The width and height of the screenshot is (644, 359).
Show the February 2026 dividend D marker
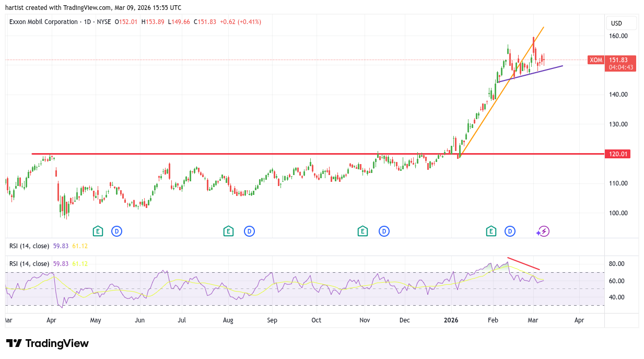[x=510, y=231]
